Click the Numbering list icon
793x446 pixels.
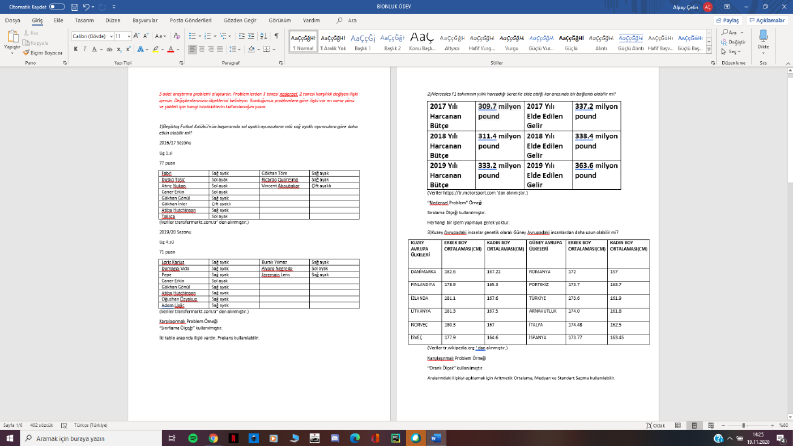point(207,36)
